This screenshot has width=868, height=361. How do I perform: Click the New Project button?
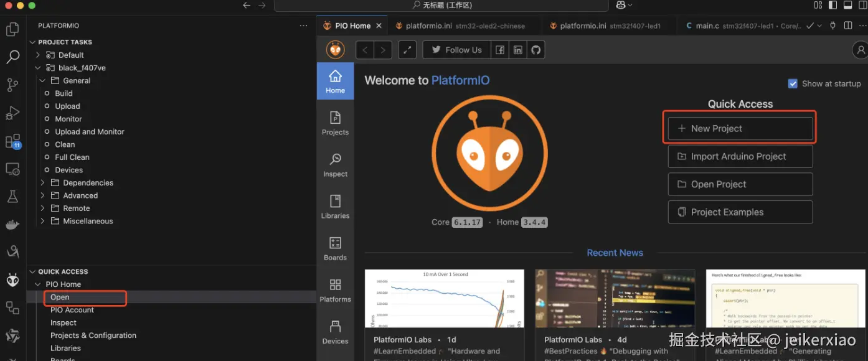tap(740, 128)
